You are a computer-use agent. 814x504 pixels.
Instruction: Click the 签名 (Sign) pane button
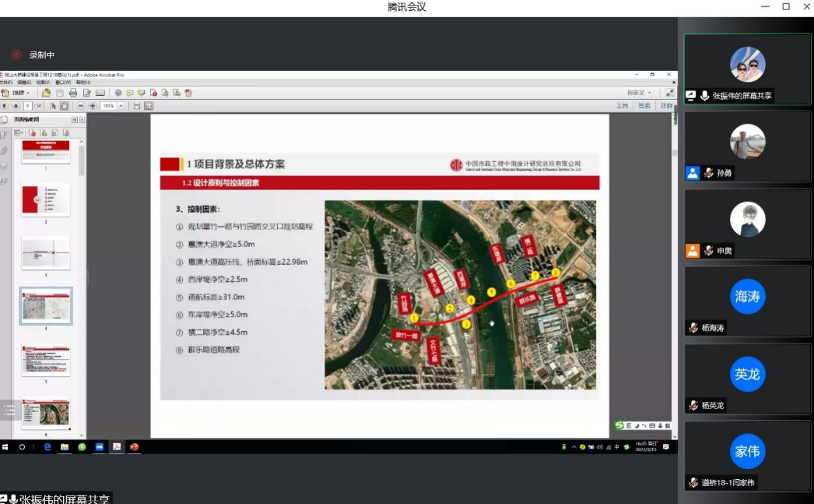[644, 106]
